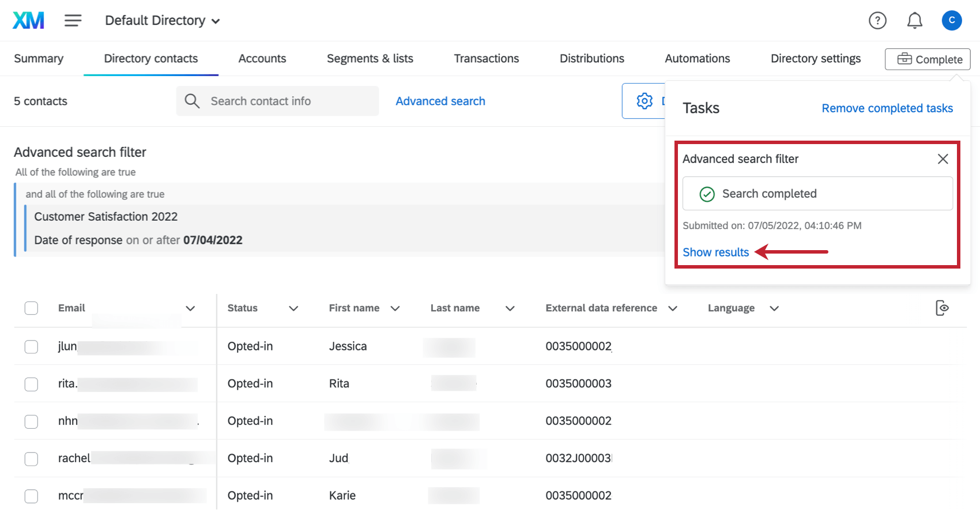Image resolution: width=980 pixels, height=521 pixels.
Task: Click Remove completed tasks
Action: tap(887, 108)
